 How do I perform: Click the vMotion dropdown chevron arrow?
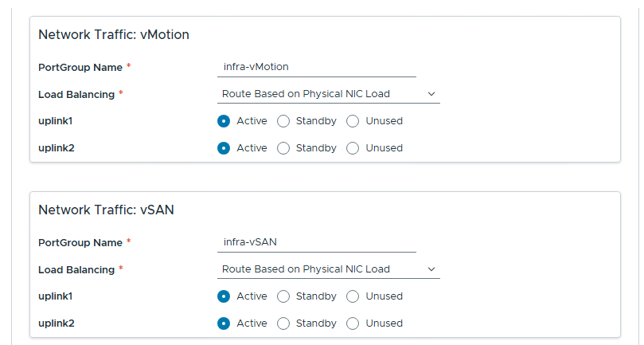point(431,94)
